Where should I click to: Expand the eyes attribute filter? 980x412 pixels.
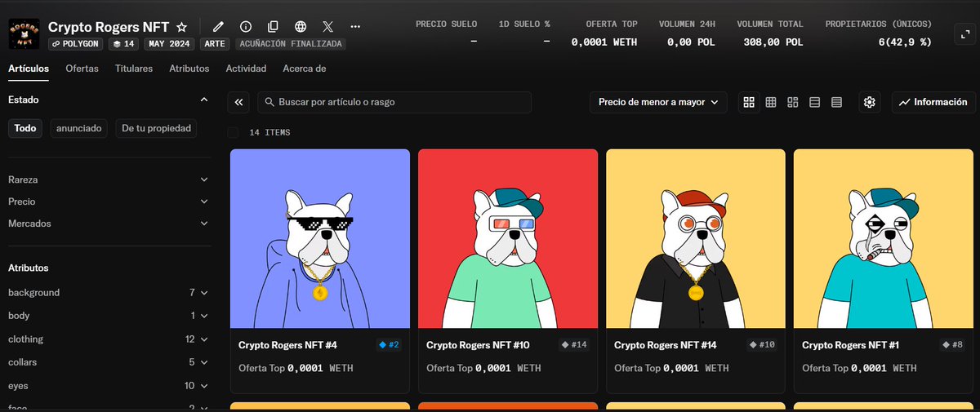pyautogui.click(x=108, y=386)
